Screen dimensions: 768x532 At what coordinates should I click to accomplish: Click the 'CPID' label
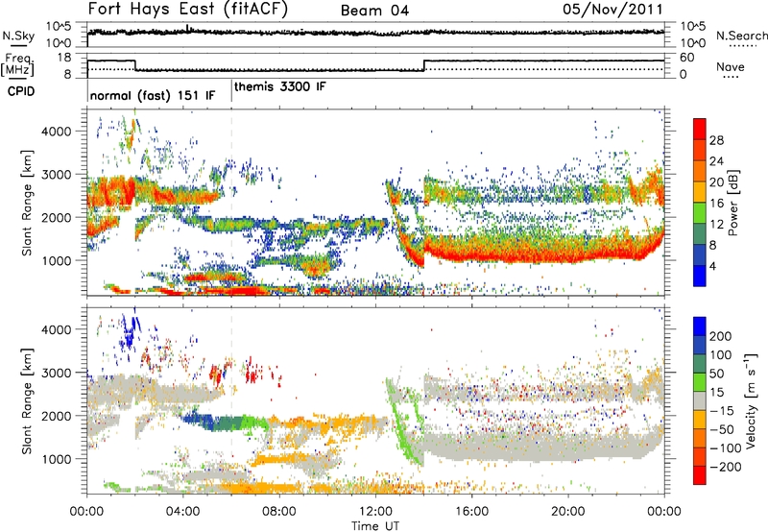tap(21, 91)
